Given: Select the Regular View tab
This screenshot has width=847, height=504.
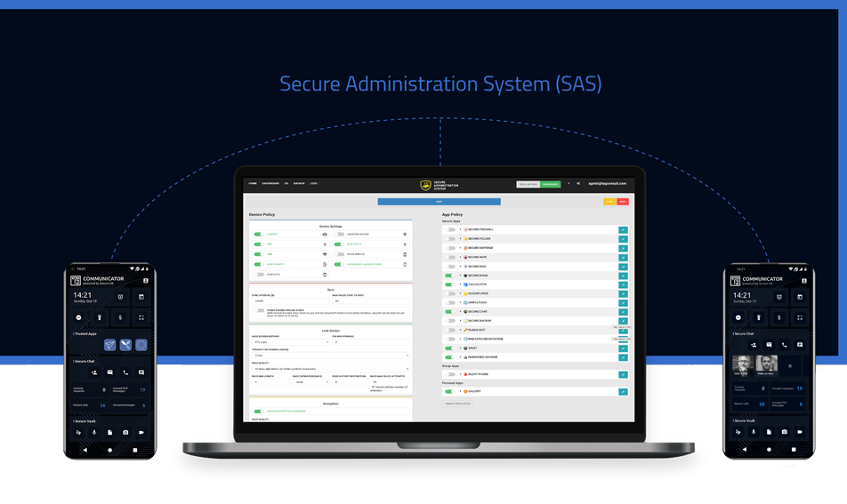Looking at the screenshot, I should [528, 185].
